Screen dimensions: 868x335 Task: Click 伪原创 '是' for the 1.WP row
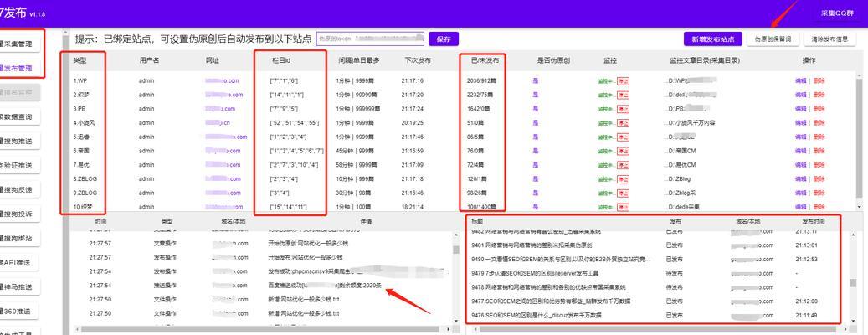pyautogui.click(x=536, y=80)
